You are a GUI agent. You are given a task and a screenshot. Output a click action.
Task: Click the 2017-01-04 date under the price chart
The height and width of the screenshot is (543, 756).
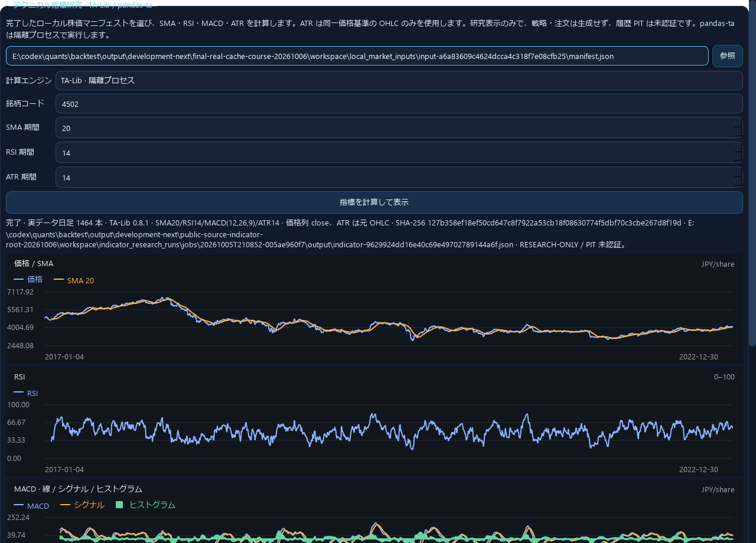coord(64,356)
